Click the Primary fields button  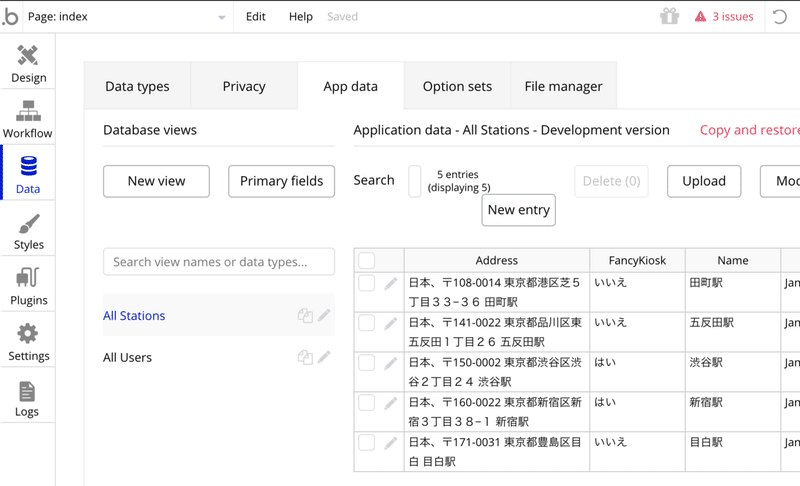coord(282,181)
